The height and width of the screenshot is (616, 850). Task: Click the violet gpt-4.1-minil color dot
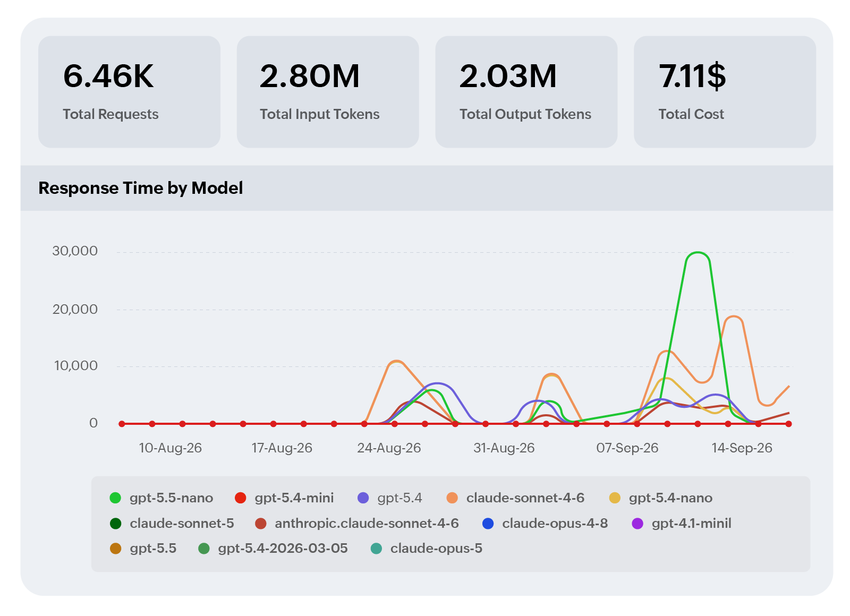(637, 524)
